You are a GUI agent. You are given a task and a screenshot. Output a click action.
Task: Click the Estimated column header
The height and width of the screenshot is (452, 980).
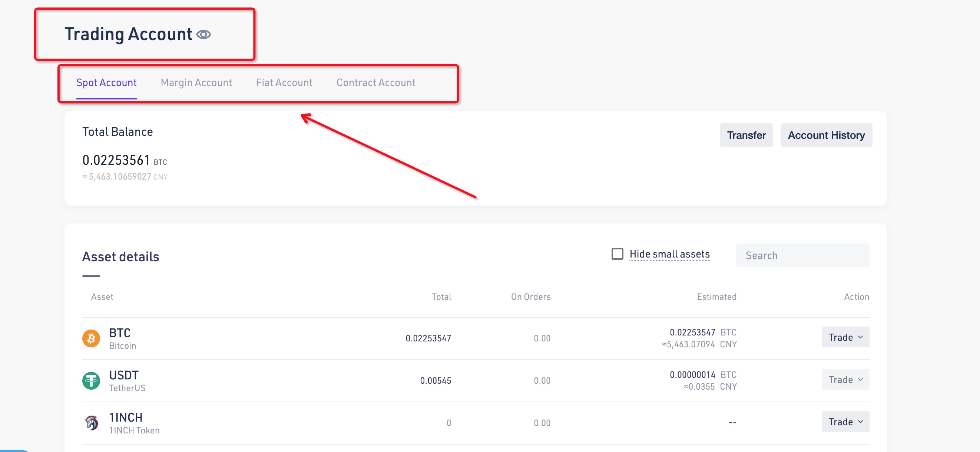click(x=716, y=297)
